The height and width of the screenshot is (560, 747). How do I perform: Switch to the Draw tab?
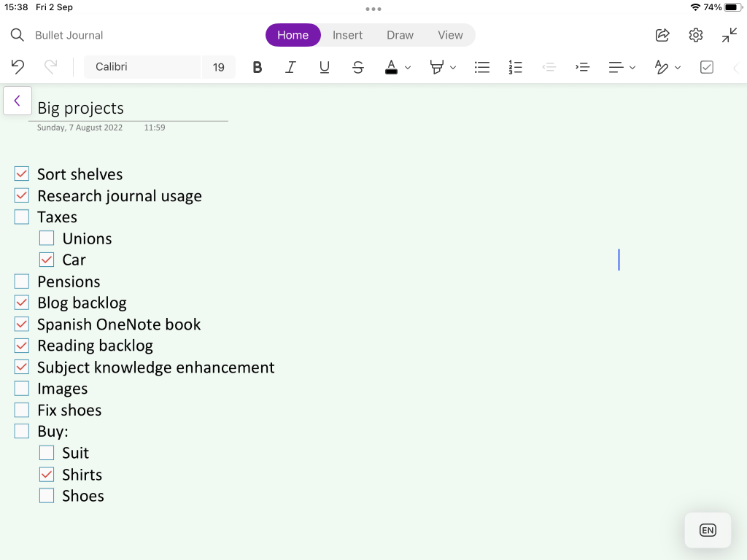[x=400, y=35]
